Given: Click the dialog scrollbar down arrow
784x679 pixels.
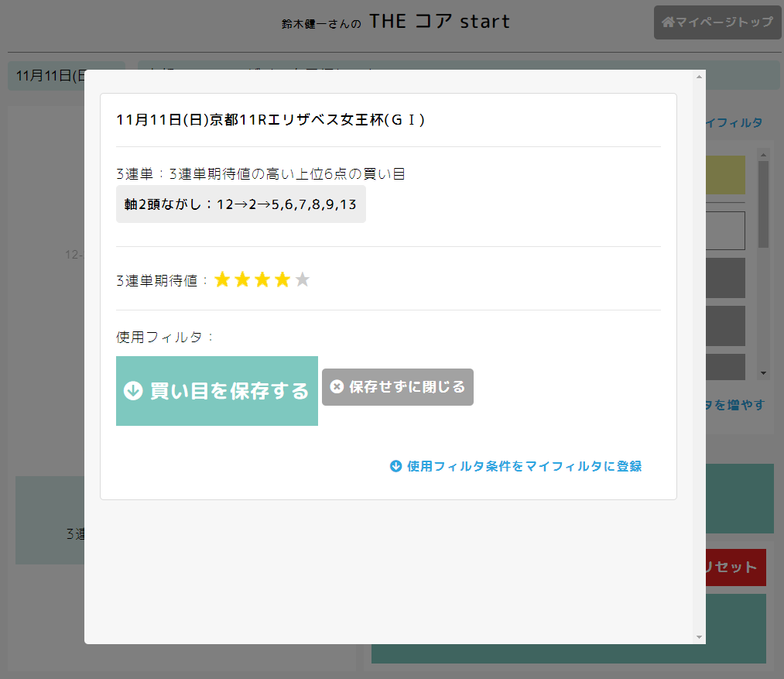Looking at the screenshot, I should click(699, 637).
